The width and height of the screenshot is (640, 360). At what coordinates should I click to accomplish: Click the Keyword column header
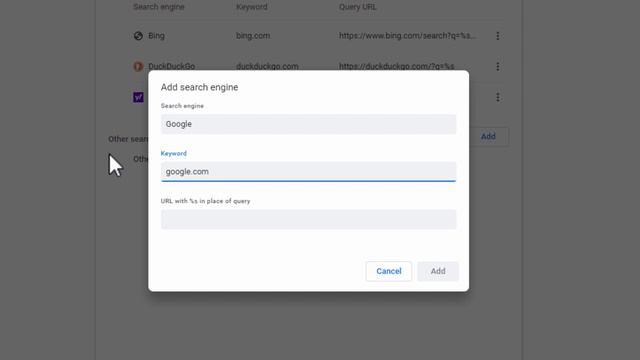point(252,7)
